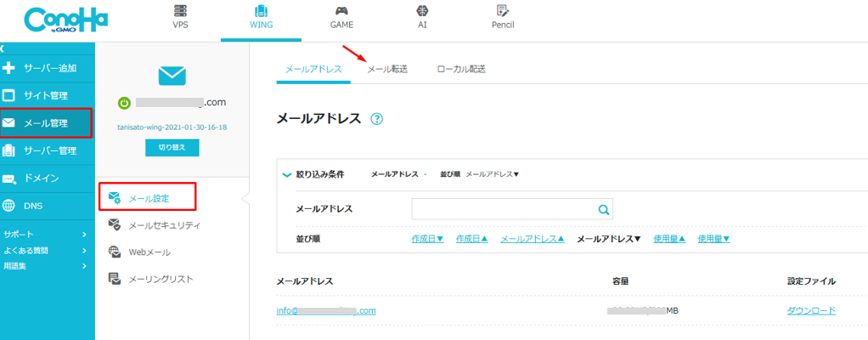868x340 pixels.
Task: Collapse the sidebar with top-left chevron
Action: pyautogui.click(x=3, y=49)
